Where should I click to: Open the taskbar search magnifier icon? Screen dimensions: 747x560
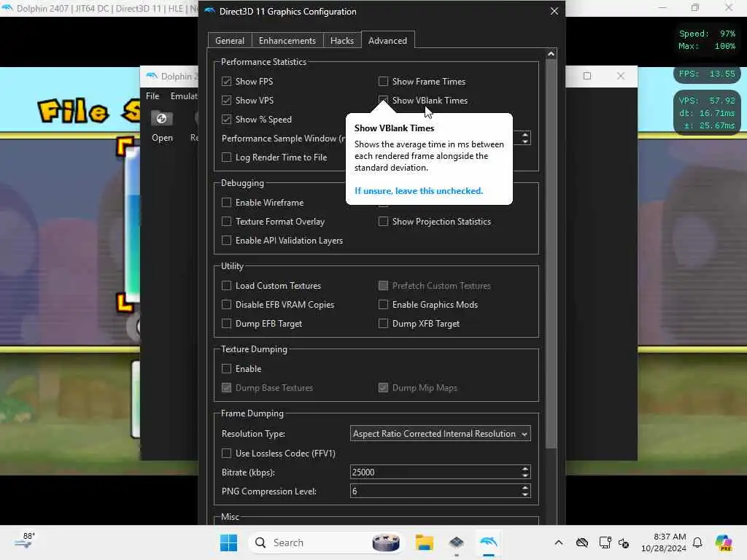tap(260, 542)
